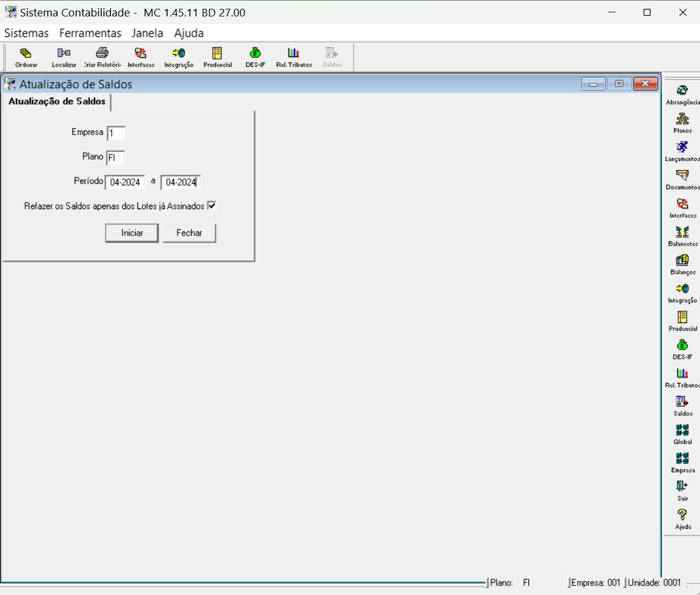The width and height of the screenshot is (700, 595).
Task: Click DES-IF in the right sidebar
Action: [682, 349]
